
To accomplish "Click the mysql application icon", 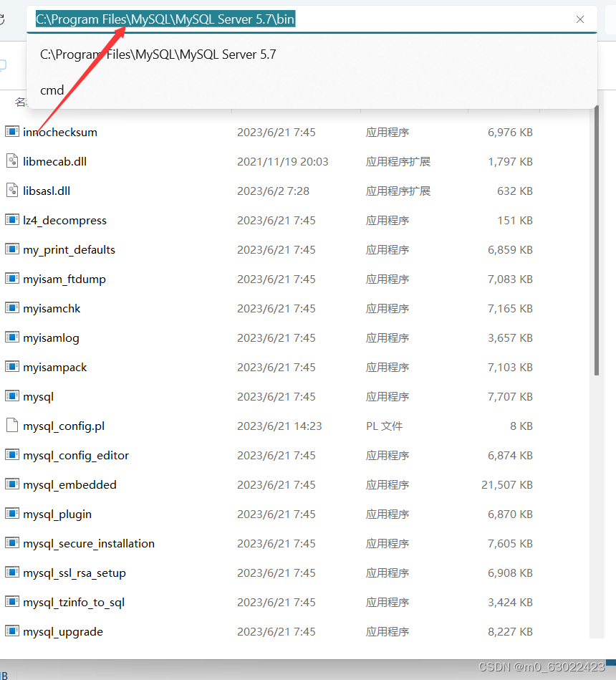I will [12, 396].
